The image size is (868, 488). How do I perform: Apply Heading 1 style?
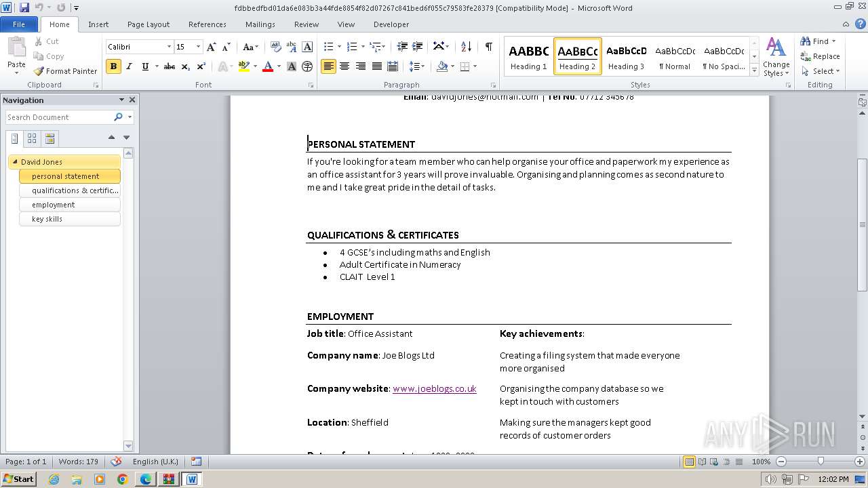tap(529, 56)
